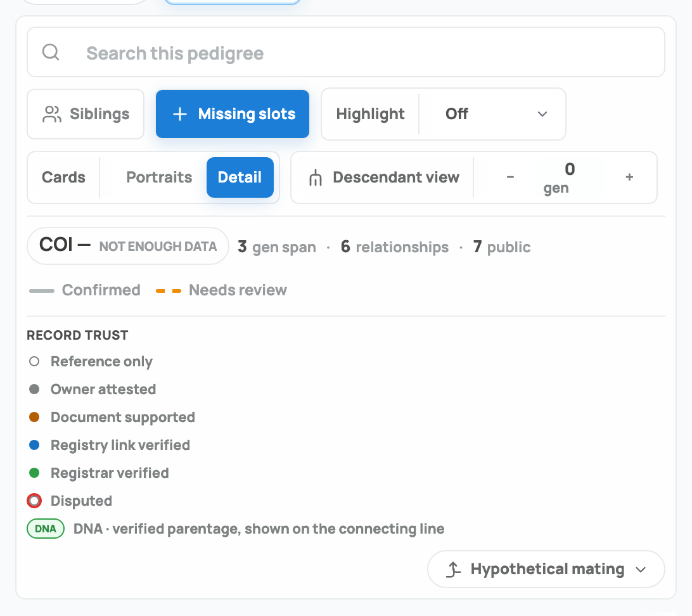
Task: Click the '7 public' text
Action: (502, 247)
